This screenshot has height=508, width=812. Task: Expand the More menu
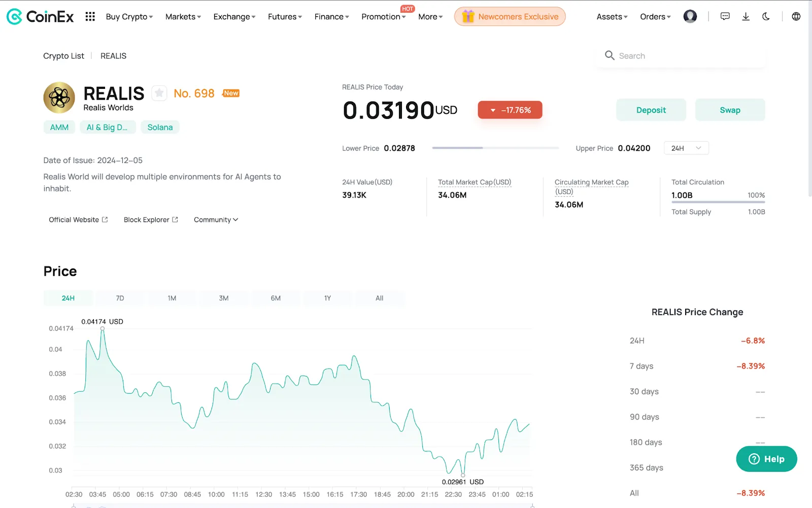[x=430, y=17]
